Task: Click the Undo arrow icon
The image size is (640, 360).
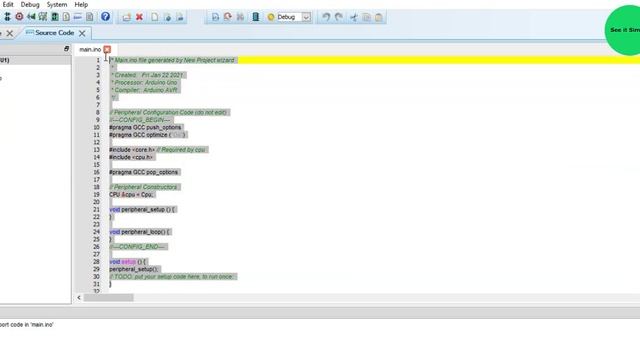Action: (326, 17)
